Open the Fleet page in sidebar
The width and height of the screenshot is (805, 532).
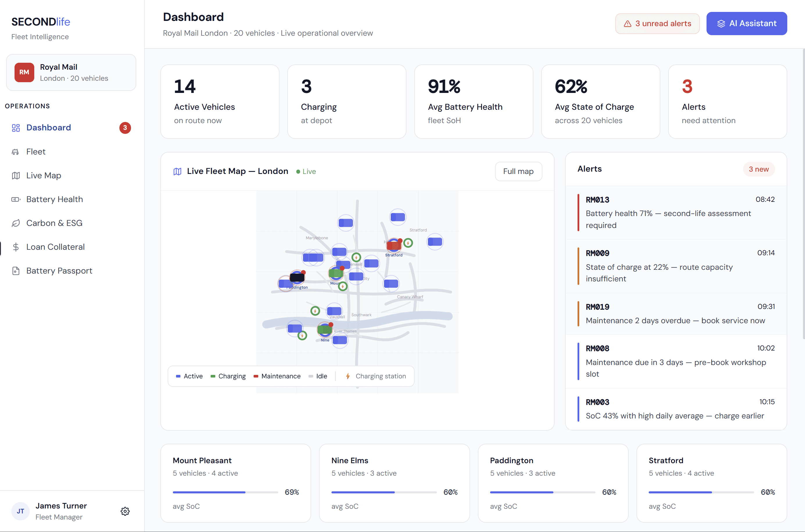coord(36,152)
